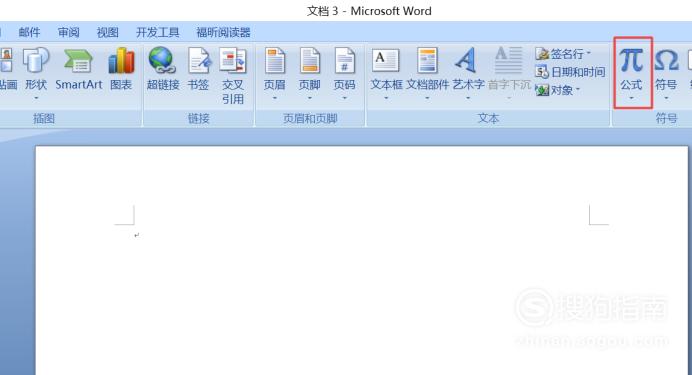This screenshot has width=692, height=375.
Task: Expand the Symbol (符号) dropdown arrow
Action: point(666,98)
